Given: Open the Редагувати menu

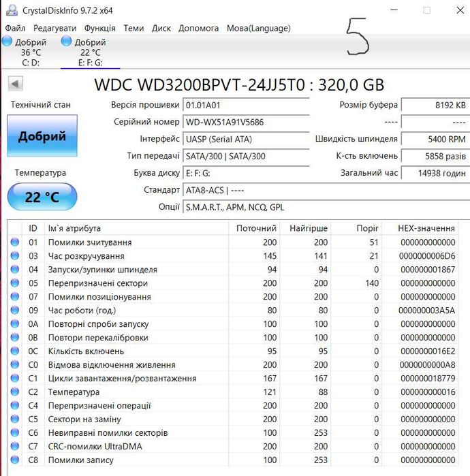Looking at the screenshot, I should point(55,28).
